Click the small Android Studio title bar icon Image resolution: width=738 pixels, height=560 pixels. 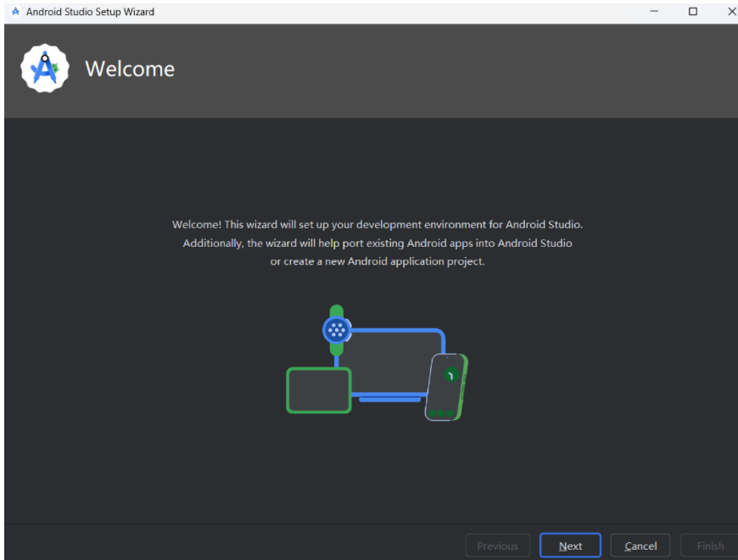pyautogui.click(x=15, y=11)
